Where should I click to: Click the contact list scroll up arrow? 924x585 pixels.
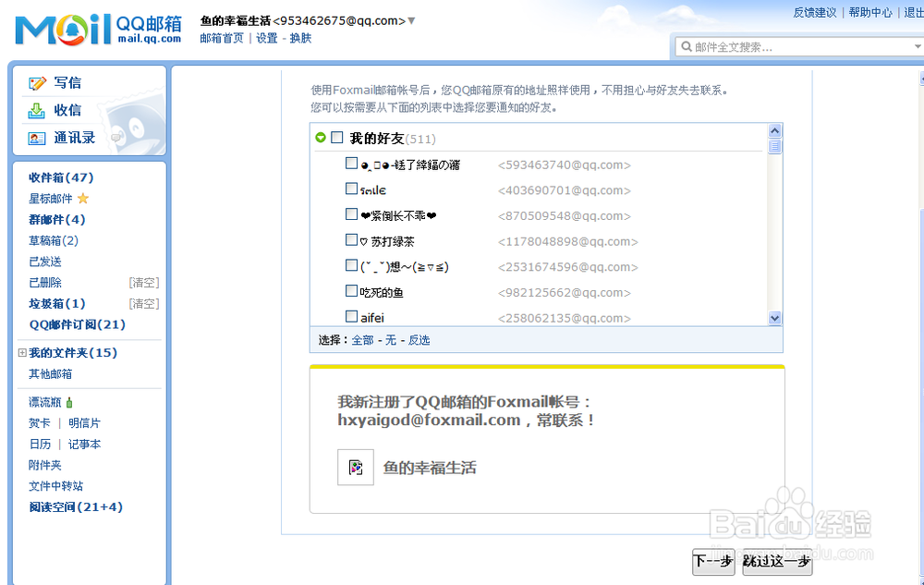(x=775, y=130)
